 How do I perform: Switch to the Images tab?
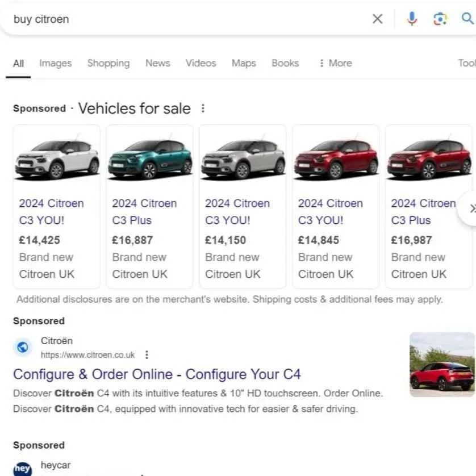coord(56,63)
